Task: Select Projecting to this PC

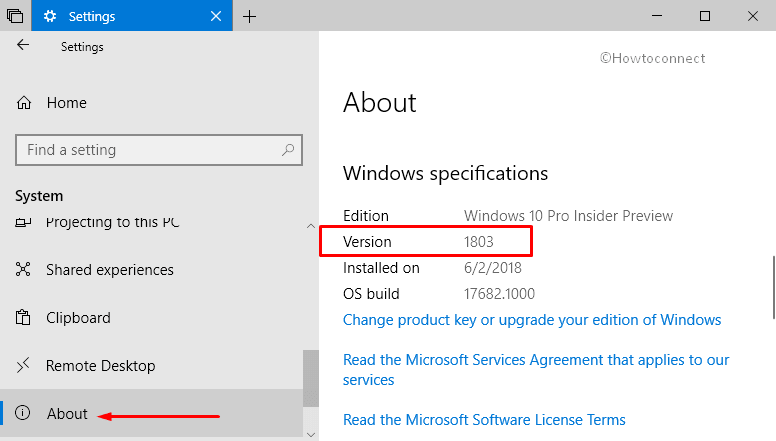Action: pos(112,222)
